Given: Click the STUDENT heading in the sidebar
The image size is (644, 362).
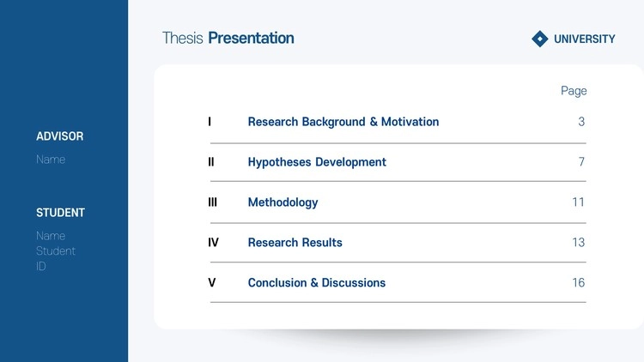Looking at the screenshot, I should (60, 213).
